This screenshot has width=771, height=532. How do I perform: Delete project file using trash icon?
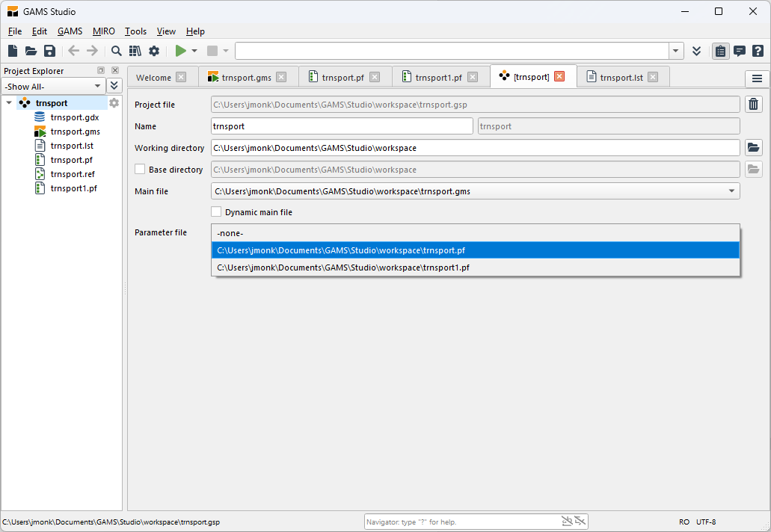pyautogui.click(x=754, y=105)
